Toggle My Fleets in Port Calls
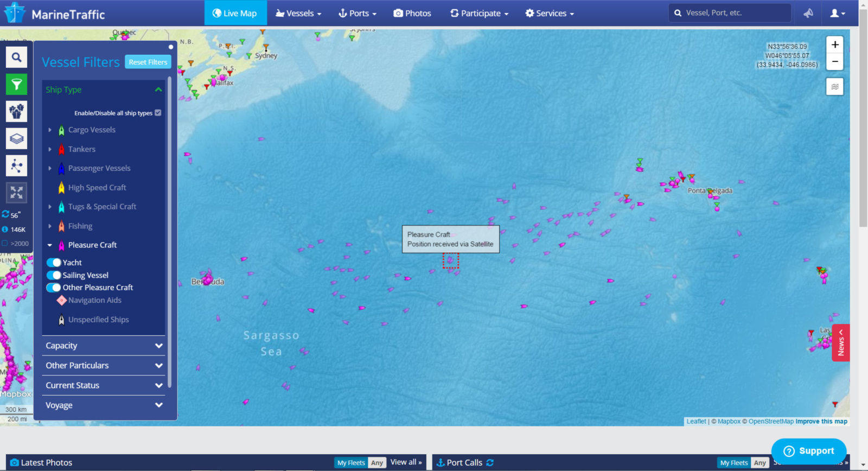Viewport: 868px width, 471px height. point(734,462)
